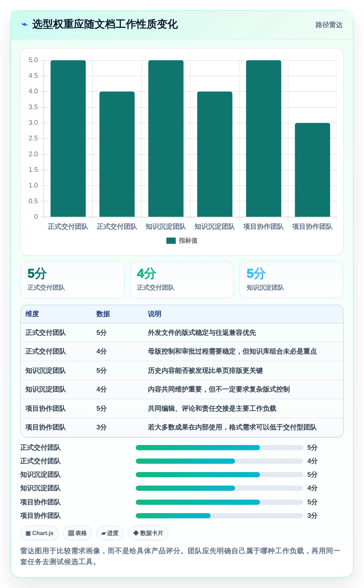
Task: Click the 项目协作团队 axis label under the shortest bar
Action: pos(313,227)
